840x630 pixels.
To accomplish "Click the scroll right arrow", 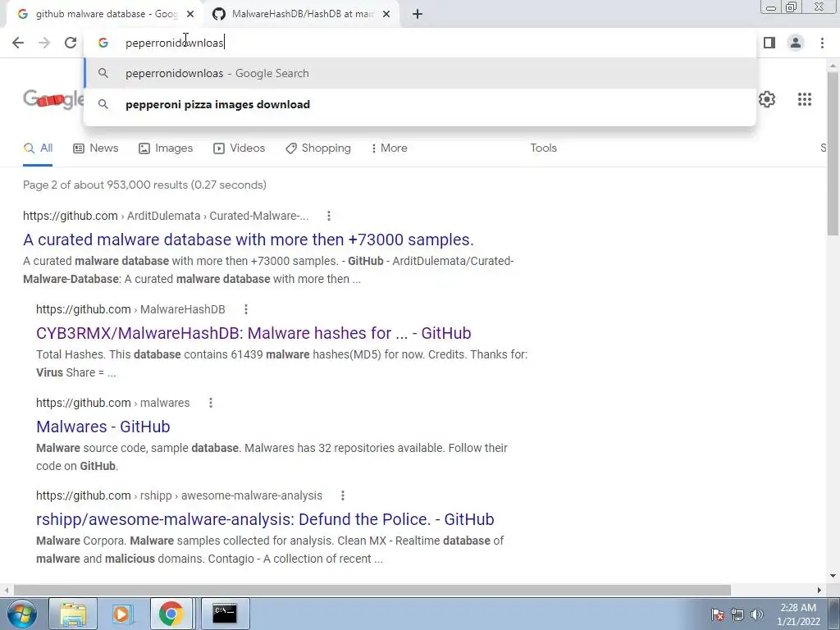I will [819, 590].
